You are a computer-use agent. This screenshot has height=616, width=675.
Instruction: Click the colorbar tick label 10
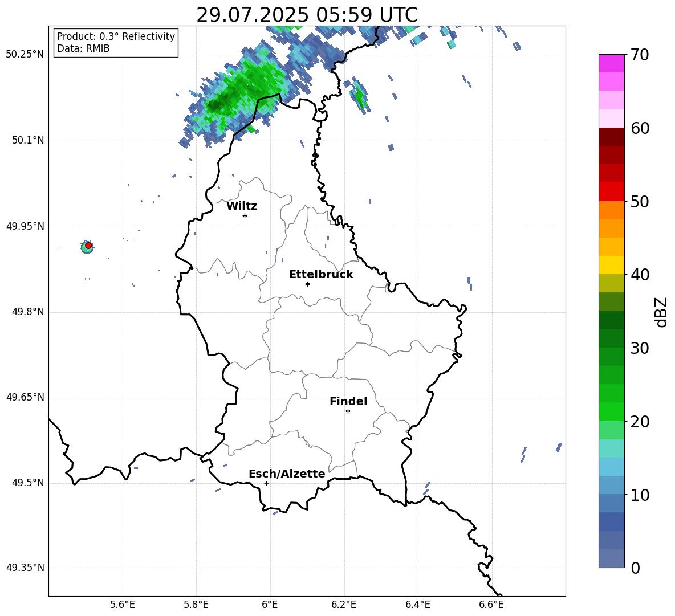tap(640, 495)
